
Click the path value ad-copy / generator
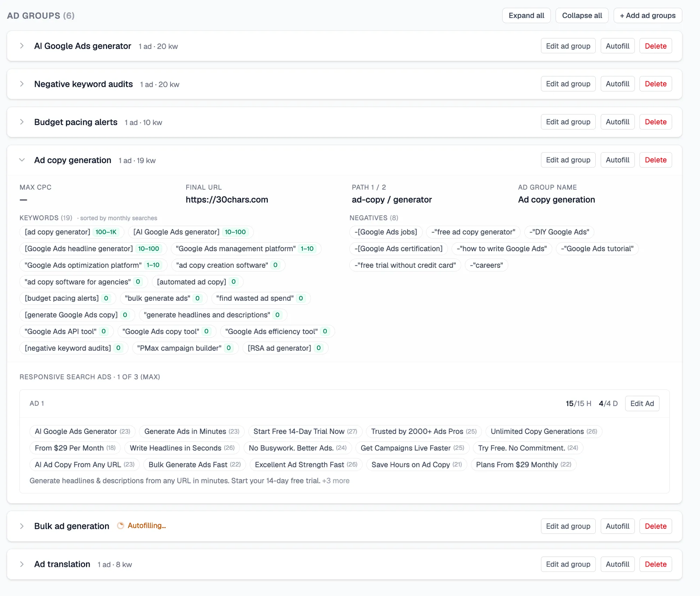392,199
